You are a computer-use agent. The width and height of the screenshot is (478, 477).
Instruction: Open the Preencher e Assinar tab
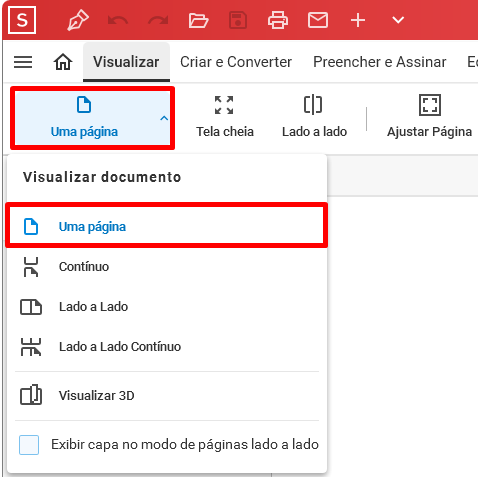click(x=380, y=62)
